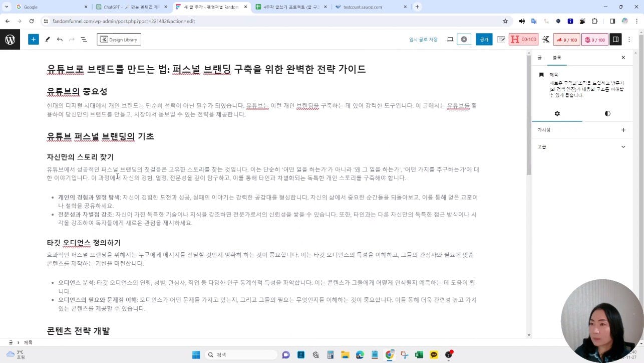The image size is (644, 363).
Task: Open File Explorer from the taskbar
Action: pyautogui.click(x=345, y=355)
